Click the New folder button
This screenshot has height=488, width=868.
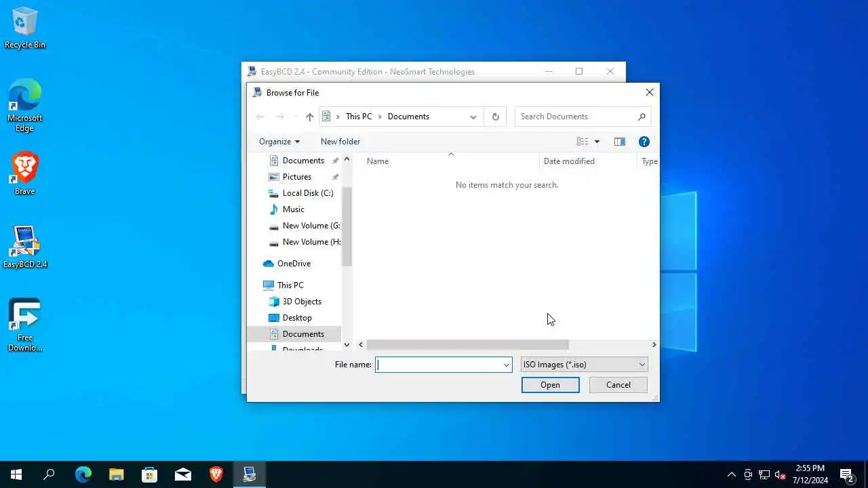coord(340,142)
